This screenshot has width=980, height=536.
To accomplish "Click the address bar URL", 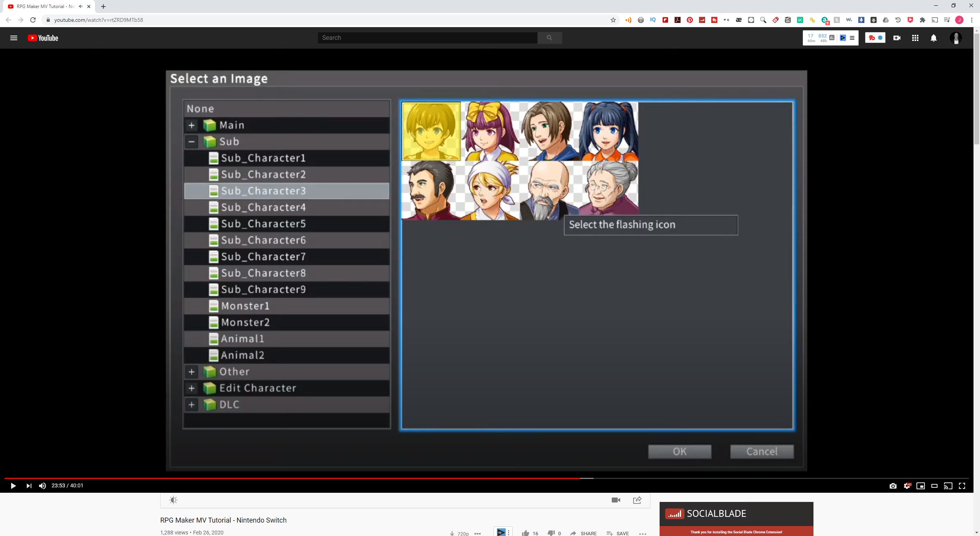I will pos(99,20).
